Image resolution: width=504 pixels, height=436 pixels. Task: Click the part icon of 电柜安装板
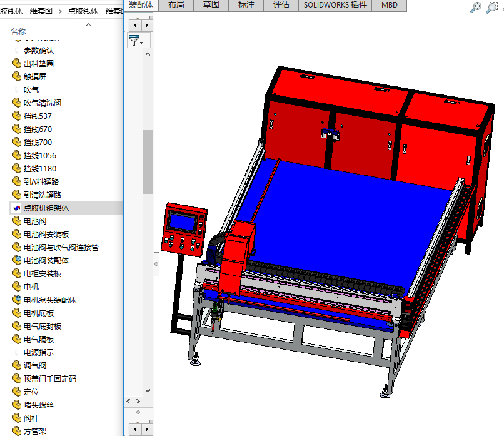click(17, 273)
